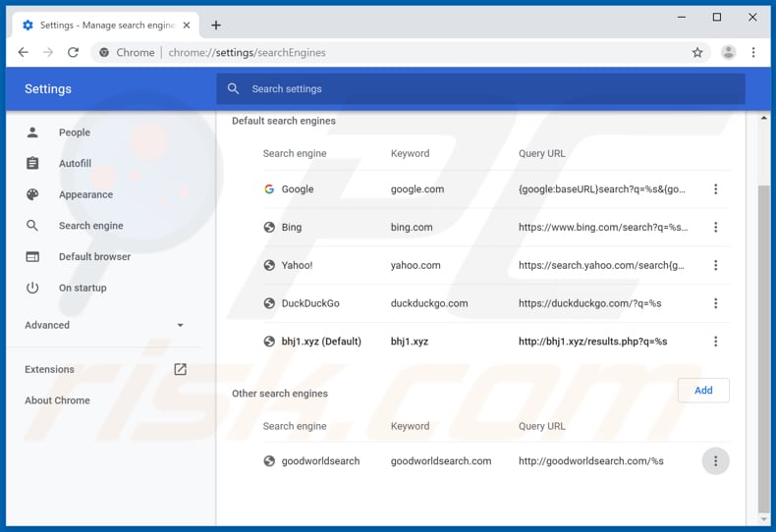Bookmark this page with star icon
Screen dimensions: 776x532
pyautogui.click(x=697, y=52)
